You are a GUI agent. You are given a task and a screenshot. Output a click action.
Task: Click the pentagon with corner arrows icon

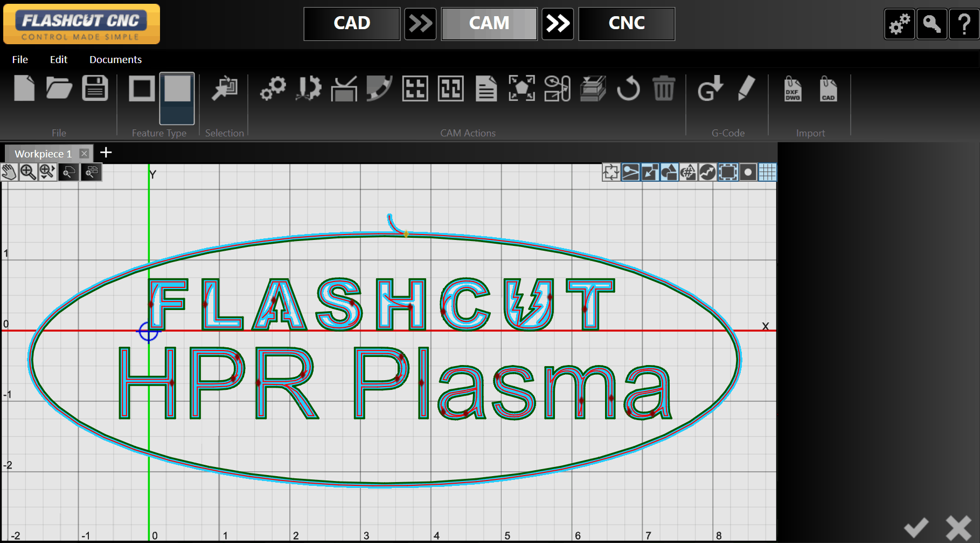coord(522,88)
